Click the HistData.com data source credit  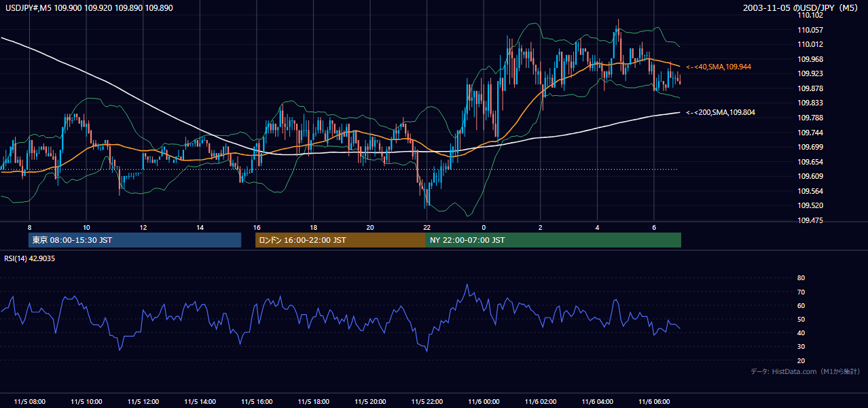click(805, 371)
